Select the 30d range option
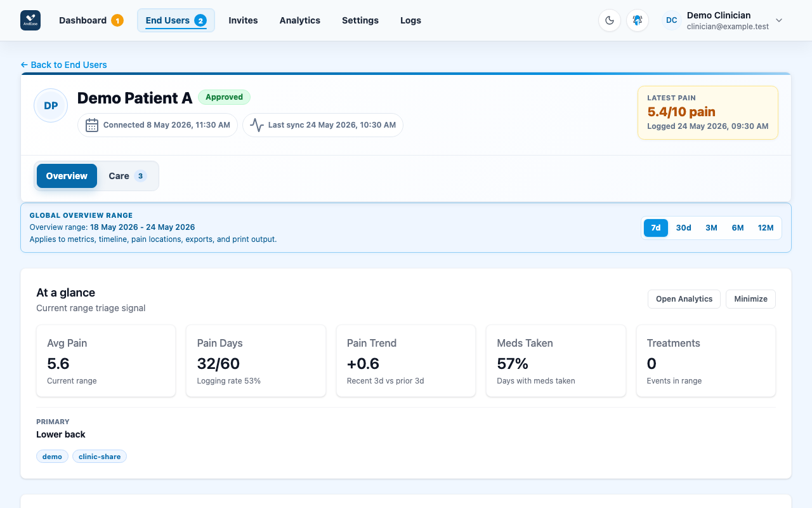This screenshot has height=508, width=812. coord(684,228)
